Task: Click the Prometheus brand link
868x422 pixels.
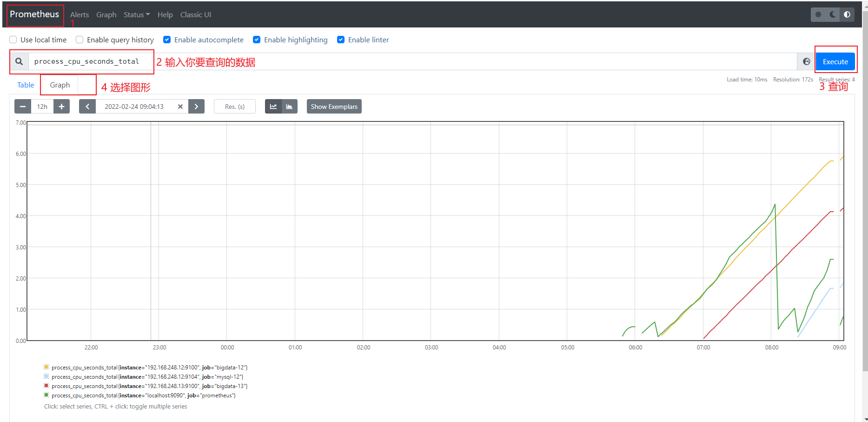Action: (34, 14)
